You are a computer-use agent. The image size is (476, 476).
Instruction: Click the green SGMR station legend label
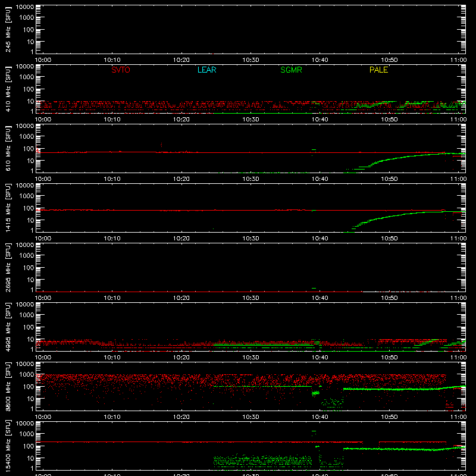[291, 70]
